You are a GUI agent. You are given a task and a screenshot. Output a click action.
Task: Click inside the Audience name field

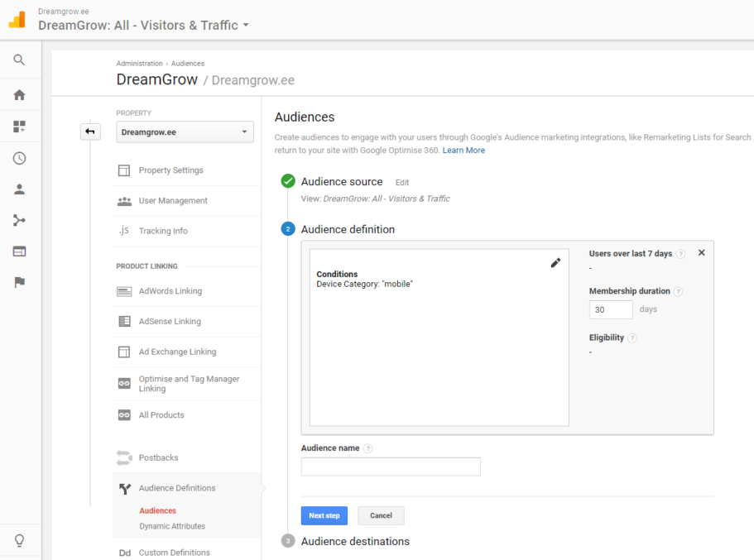(390, 467)
